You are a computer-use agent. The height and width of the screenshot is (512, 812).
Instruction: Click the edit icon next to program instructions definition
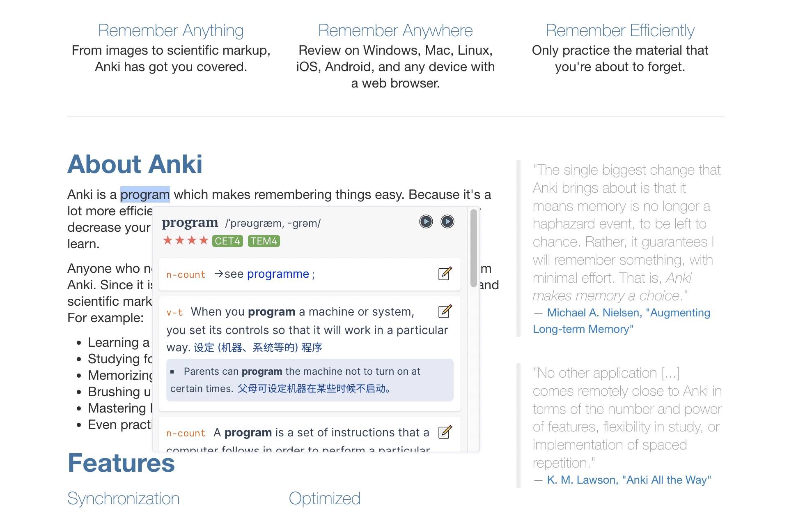pyautogui.click(x=446, y=432)
